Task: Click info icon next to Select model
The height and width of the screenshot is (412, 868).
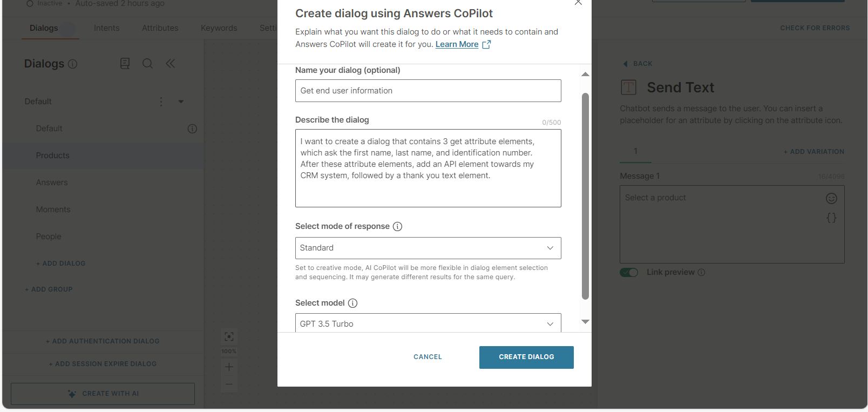Action: [x=352, y=303]
